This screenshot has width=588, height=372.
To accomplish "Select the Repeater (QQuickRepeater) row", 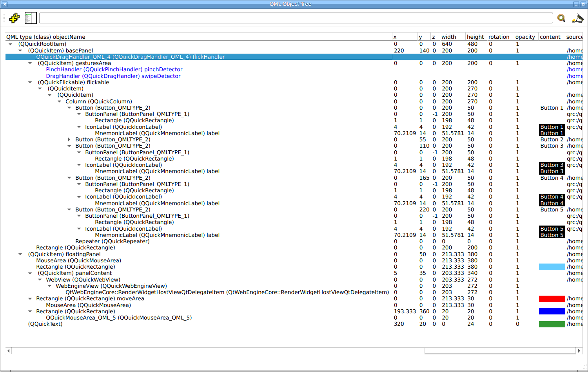I will pyautogui.click(x=112, y=241).
